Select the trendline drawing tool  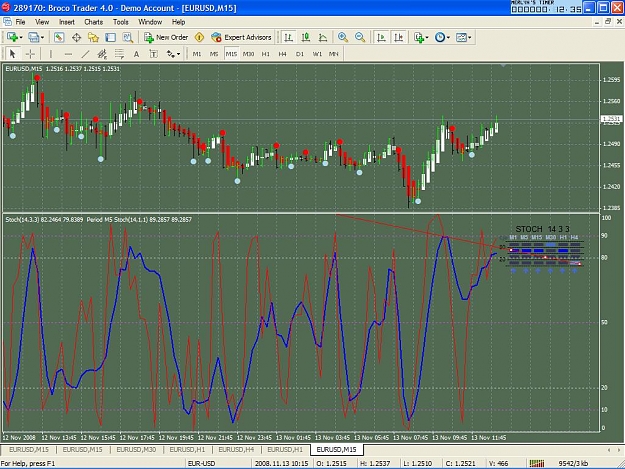tap(85, 54)
